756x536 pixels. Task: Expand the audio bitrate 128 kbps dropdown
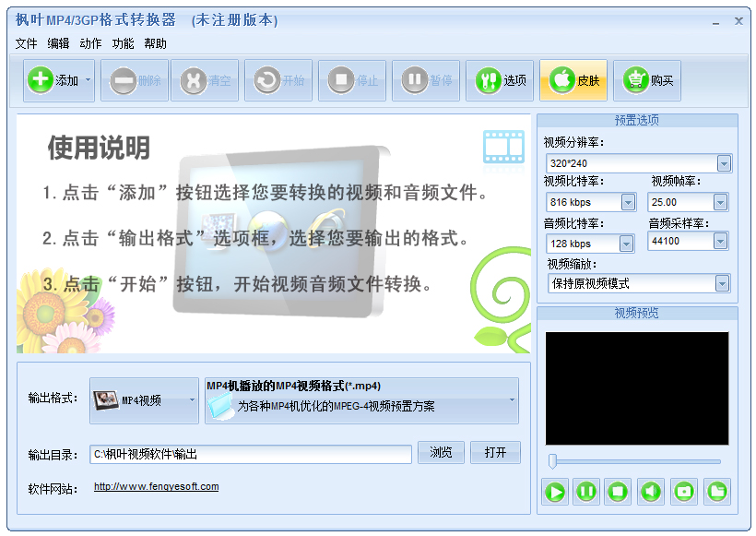click(626, 244)
